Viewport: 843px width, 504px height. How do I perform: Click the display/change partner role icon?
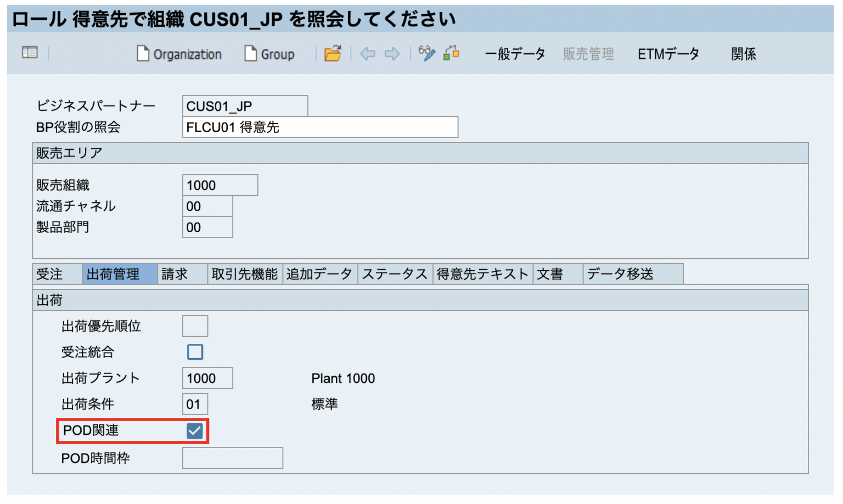450,53
